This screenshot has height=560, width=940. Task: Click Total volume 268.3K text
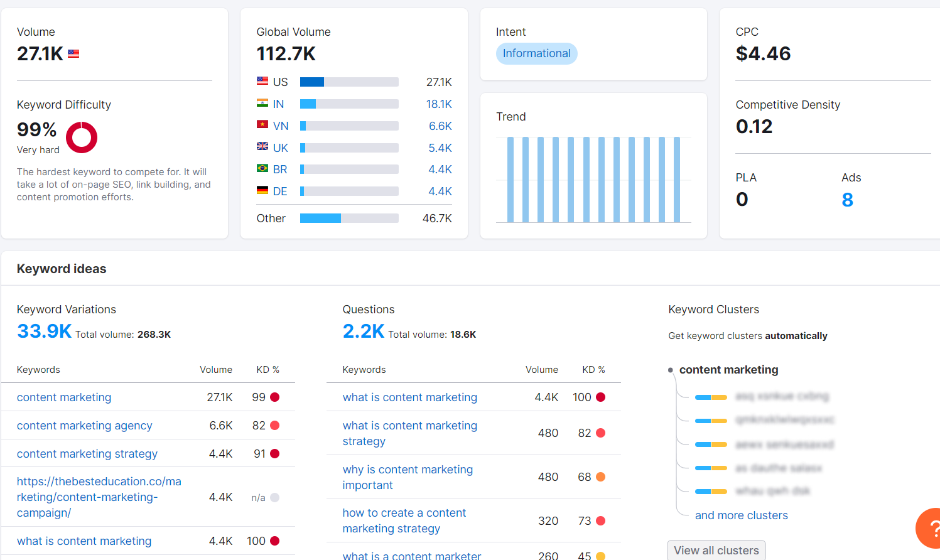pos(123,335)
